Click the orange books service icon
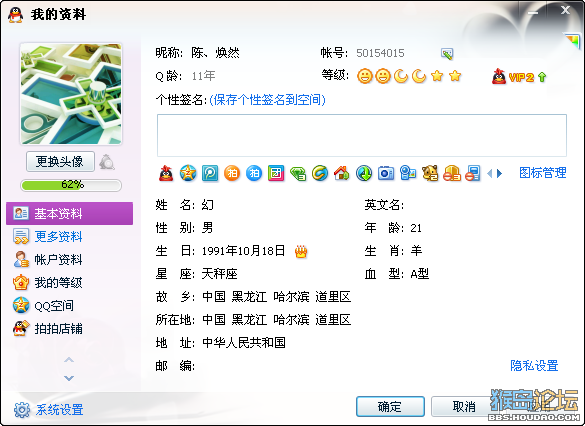The width and height of the screenshot is (585, 426). (x=452, y=173)
